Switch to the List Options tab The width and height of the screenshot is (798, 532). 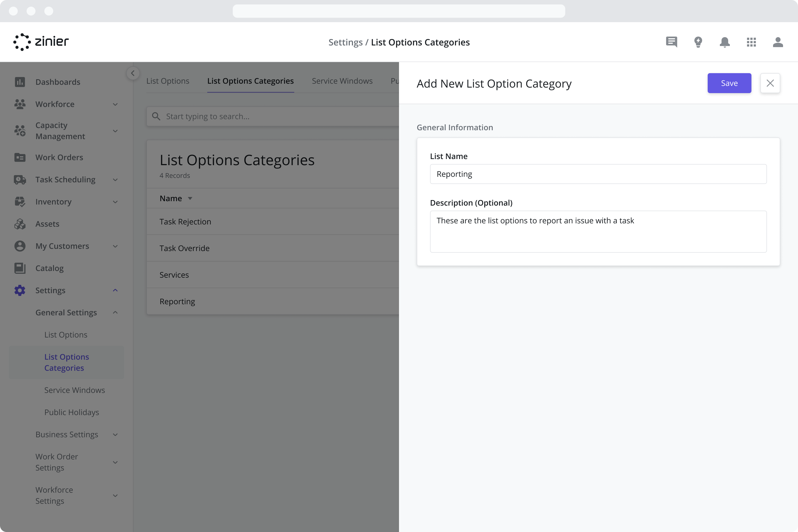(x=168, y=81)
